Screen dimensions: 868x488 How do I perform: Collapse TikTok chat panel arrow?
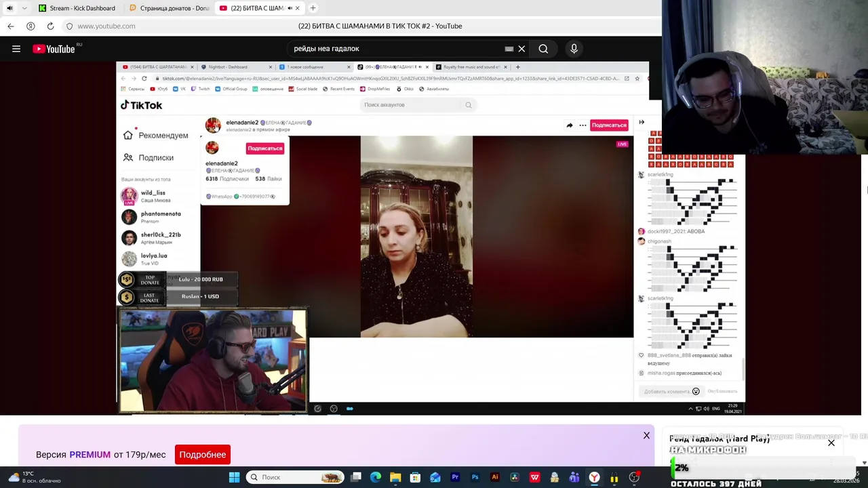[642, 123]
